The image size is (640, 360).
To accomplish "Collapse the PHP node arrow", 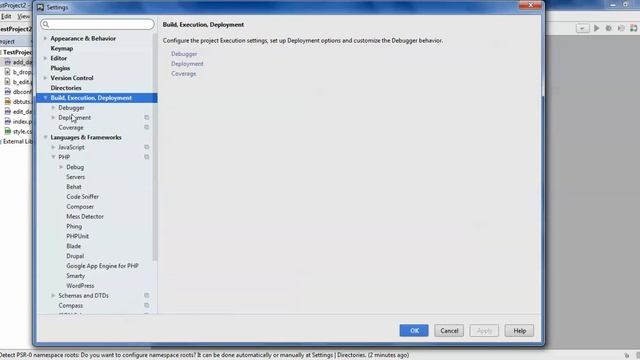I will tap(53, 157).
